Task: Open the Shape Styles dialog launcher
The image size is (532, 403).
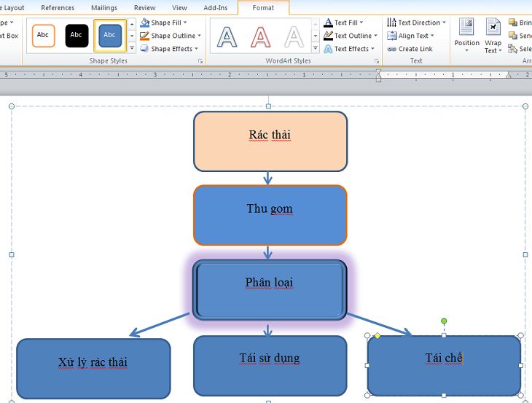Action: [x=200, y=61]
